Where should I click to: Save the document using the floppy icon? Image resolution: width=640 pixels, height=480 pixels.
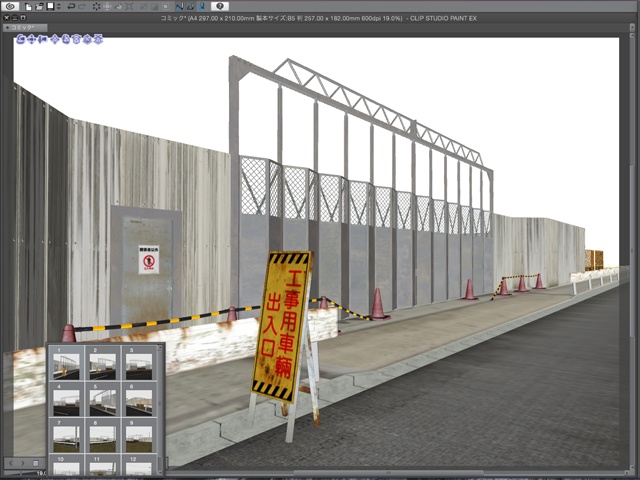pyautogui.click(x=50, y=6)
